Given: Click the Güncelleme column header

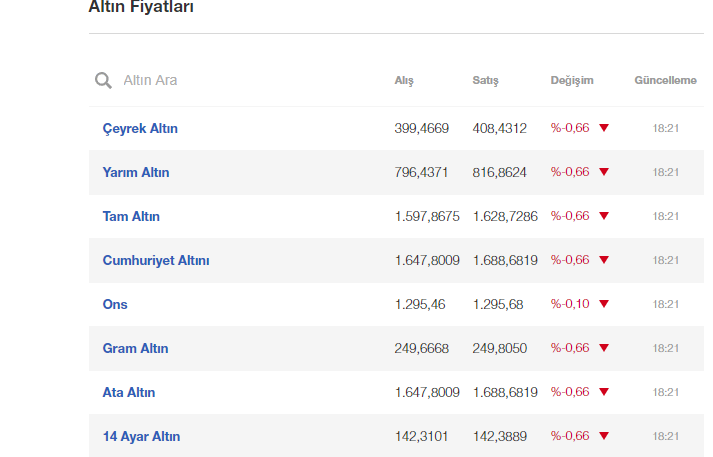Looking at the screenshot, I should tap(665, 80).
